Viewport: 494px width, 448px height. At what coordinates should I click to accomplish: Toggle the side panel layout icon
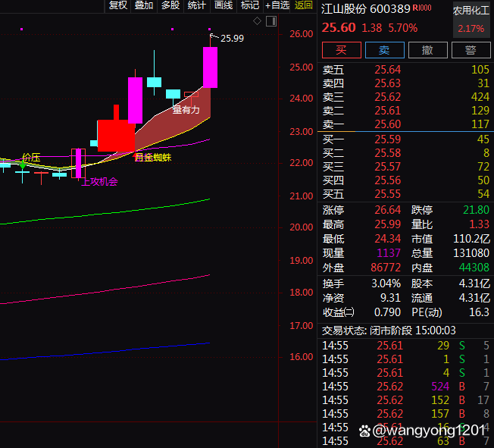[271, 21]
